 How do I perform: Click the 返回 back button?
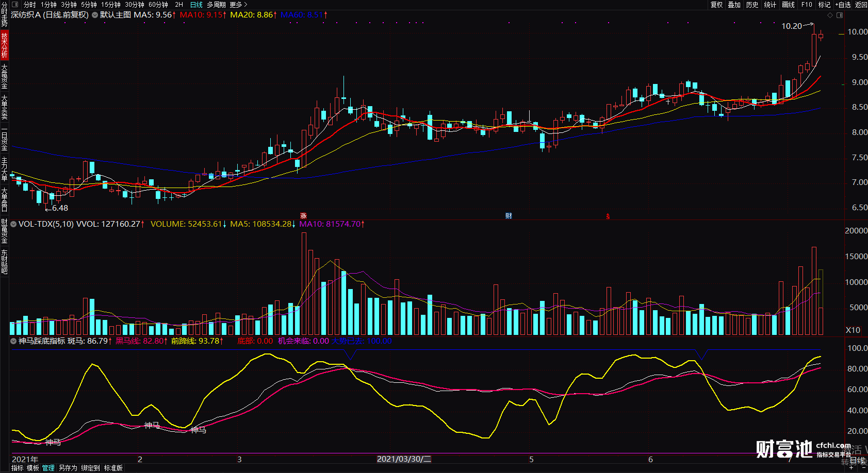[861, 5]
